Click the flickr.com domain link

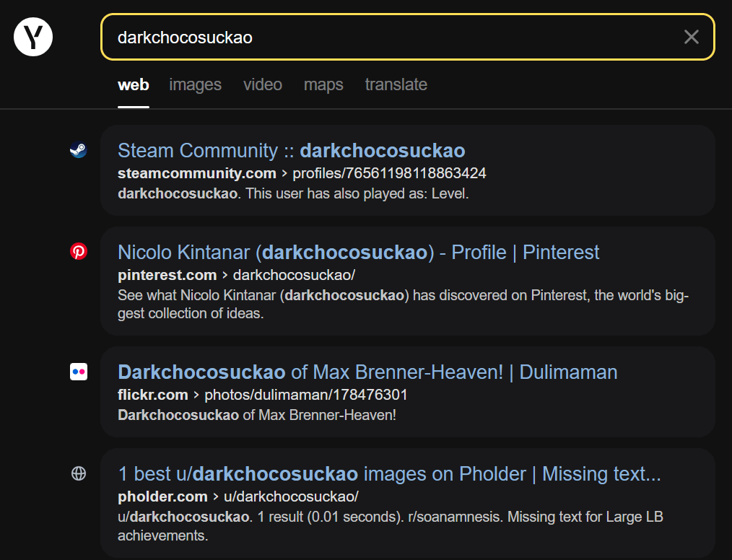[152, 395]
